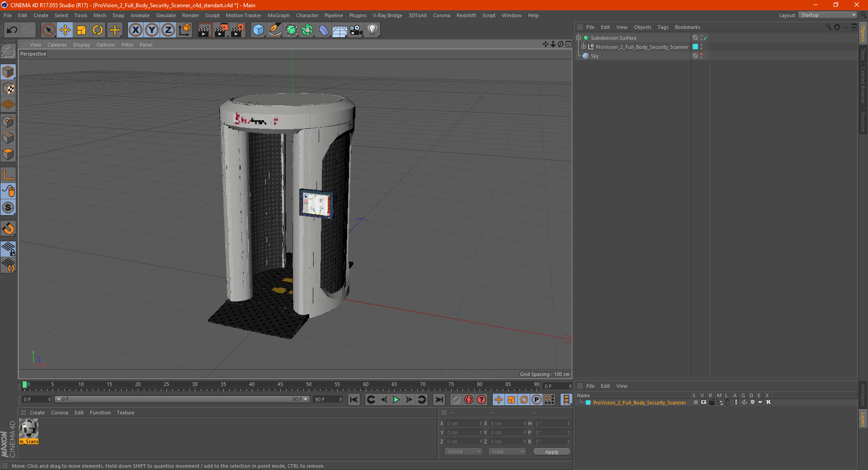The width and height of the screenshot is (868, 470).
Task: Open the MoGraph menu
Action: 278,15
